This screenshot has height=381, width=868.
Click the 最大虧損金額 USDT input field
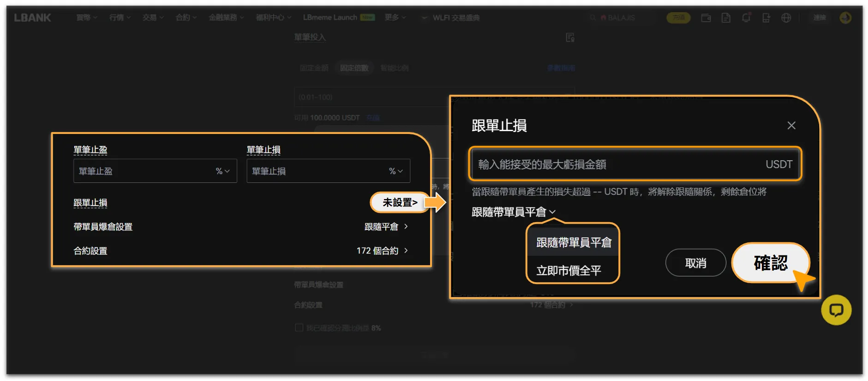635,164
